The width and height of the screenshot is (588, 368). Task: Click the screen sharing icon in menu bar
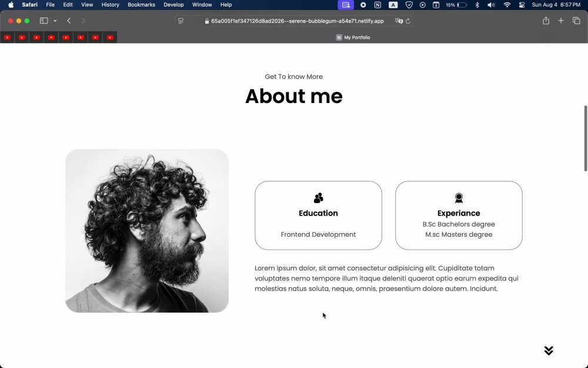coord(346,5)
